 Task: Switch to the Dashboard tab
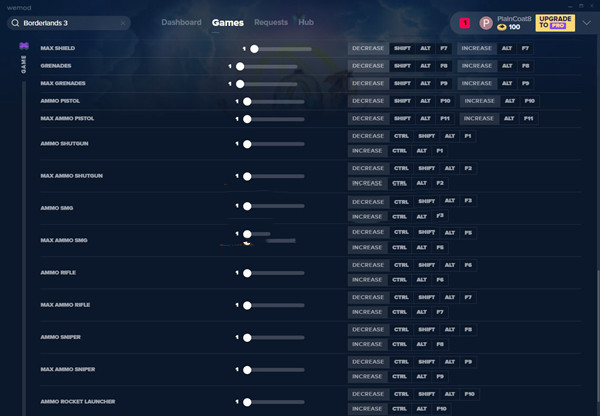click(181, 22)
